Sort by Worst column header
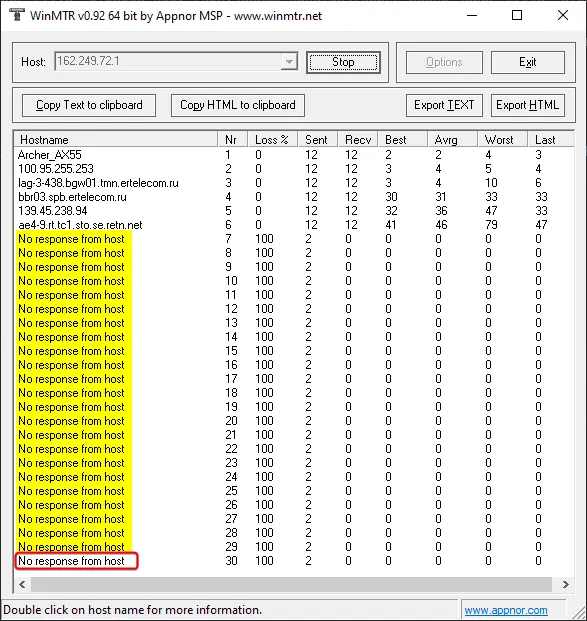The image size is (587, 621). (502, 140)
